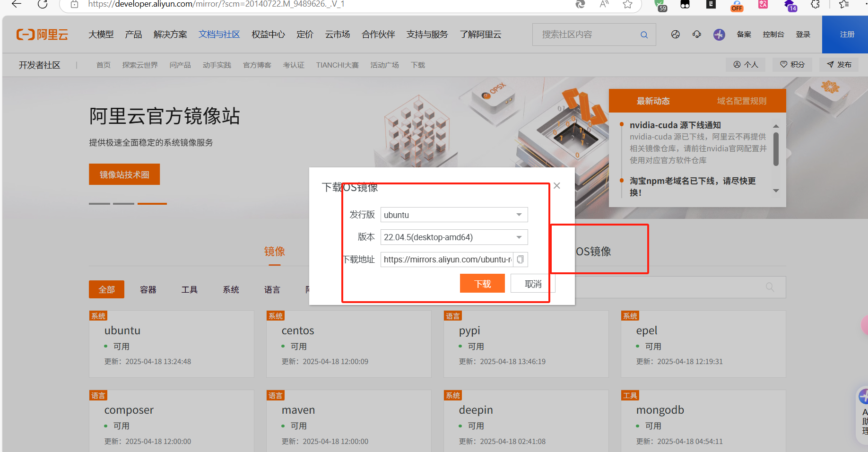Click the 个人 button
The image size is (868, 452).
tap(746, 65)
